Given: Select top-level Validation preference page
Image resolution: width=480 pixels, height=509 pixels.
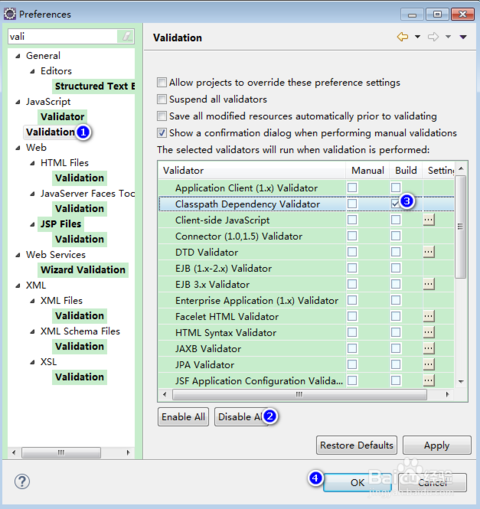Looking at the screenshot, I should pos(50,132).
